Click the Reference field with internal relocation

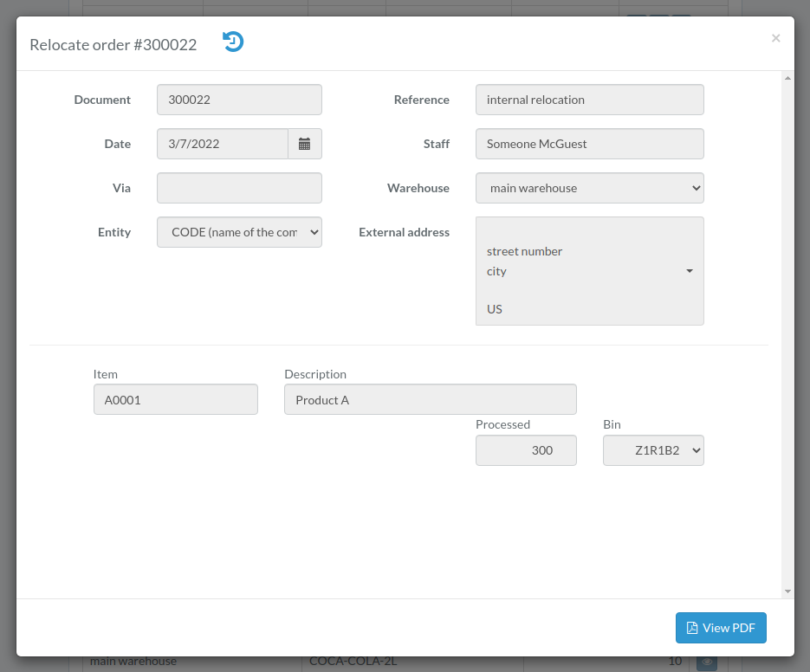(589, 100)
